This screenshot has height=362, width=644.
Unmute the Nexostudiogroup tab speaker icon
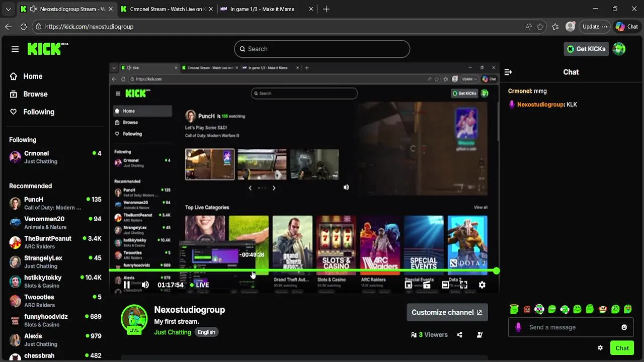(x=33, y=9)
